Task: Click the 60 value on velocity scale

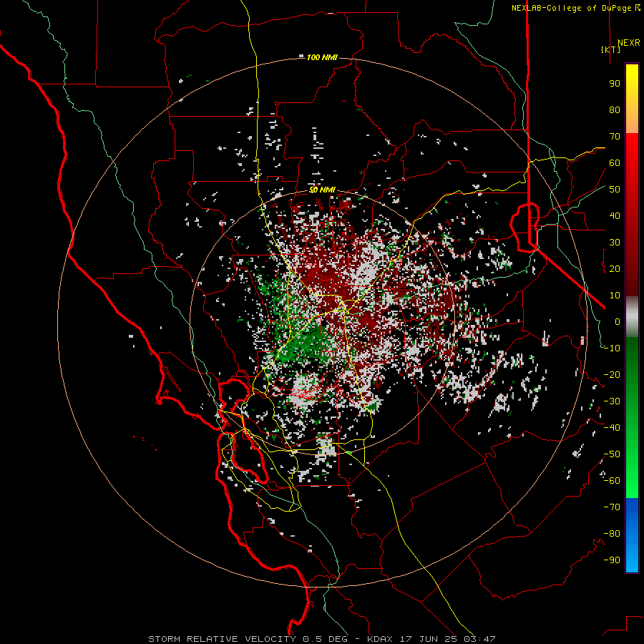Action: (615, 162)
